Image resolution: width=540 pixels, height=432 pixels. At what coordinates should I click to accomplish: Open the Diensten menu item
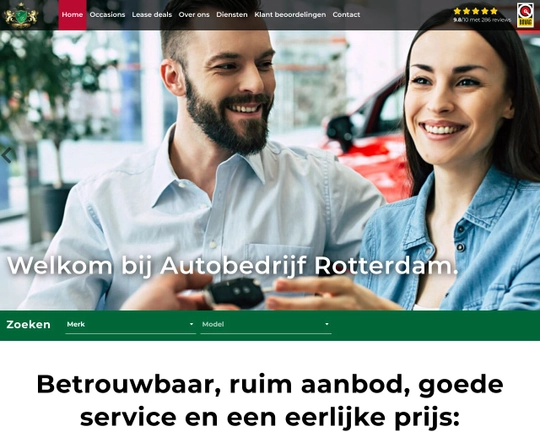tap(232, 15)
